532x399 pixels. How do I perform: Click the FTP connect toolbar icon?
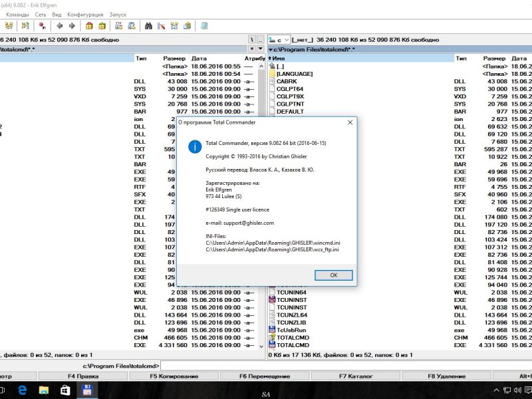click(119, 26)
